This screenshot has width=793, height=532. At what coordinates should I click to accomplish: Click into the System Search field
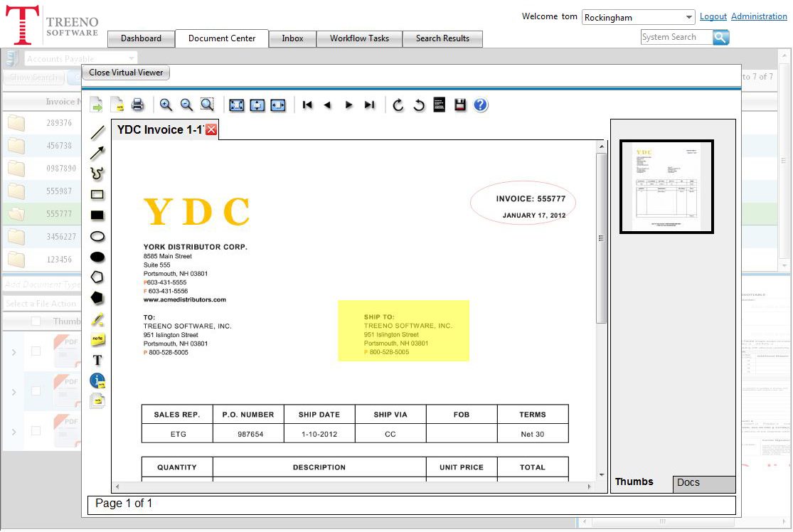pos(676,37)
